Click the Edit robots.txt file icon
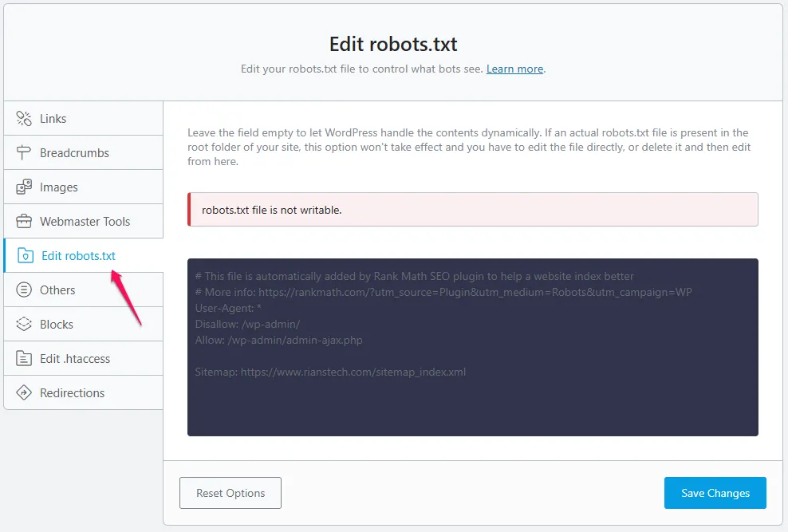 click(26, 255)
